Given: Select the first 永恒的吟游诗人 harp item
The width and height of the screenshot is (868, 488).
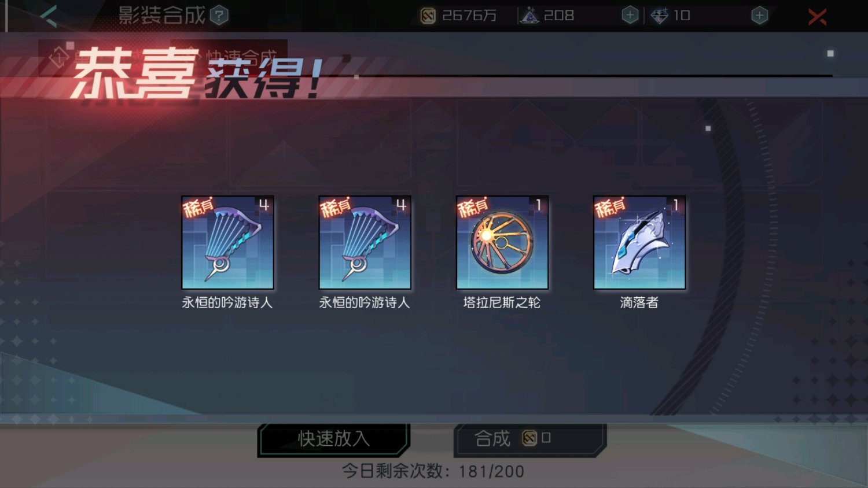Looking at the screenshot, I should pos(227,242).
